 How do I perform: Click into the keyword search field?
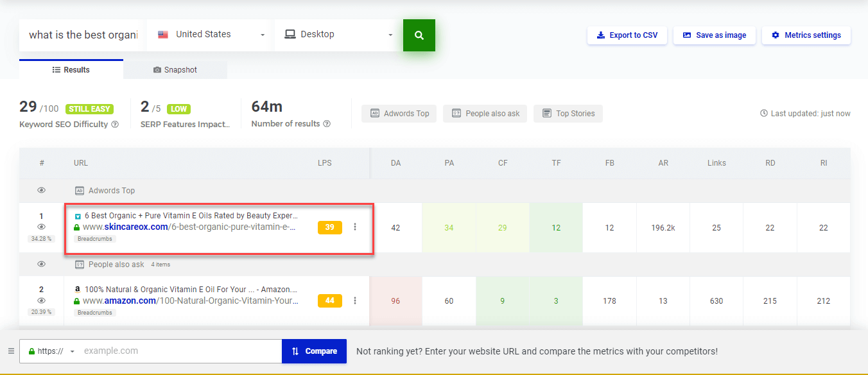coord(83,35)
